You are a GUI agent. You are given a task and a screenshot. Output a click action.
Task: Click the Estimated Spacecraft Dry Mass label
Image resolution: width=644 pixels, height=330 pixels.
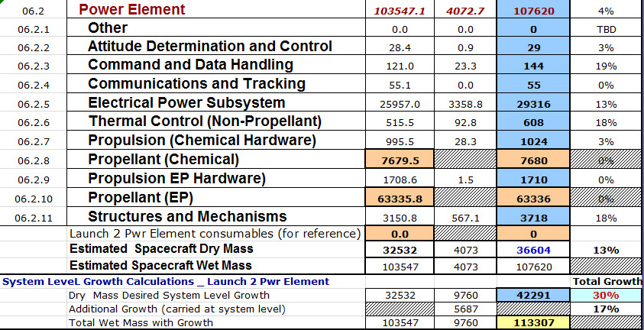[x=161, y=249]
